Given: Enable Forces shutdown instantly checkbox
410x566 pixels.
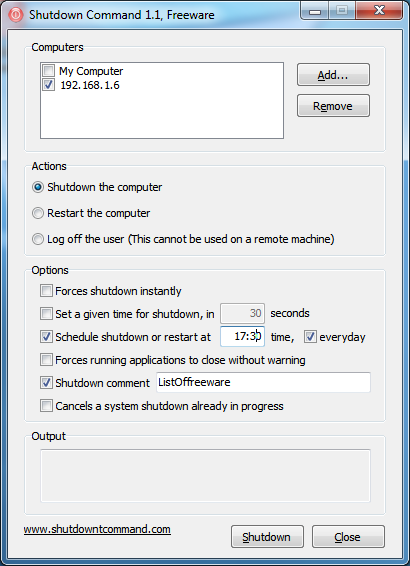Looking at the screenshot, I should pos(46,291).
